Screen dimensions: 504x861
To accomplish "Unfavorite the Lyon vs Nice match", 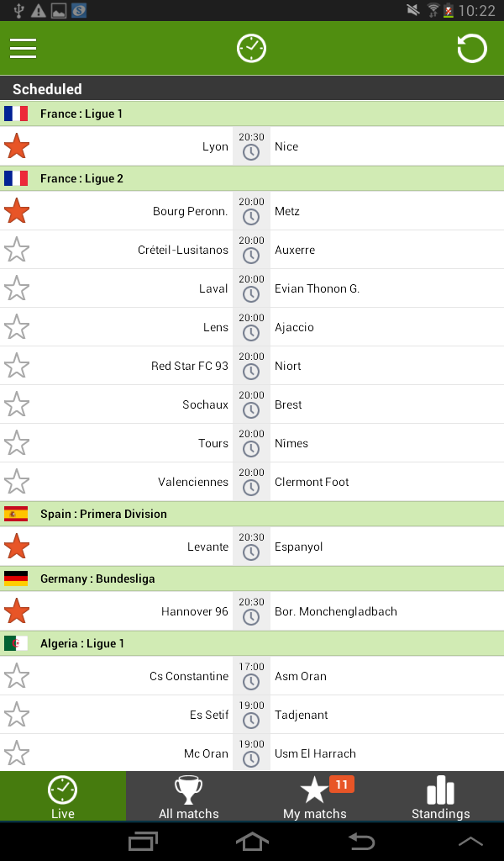I will (x=17, y=146).
